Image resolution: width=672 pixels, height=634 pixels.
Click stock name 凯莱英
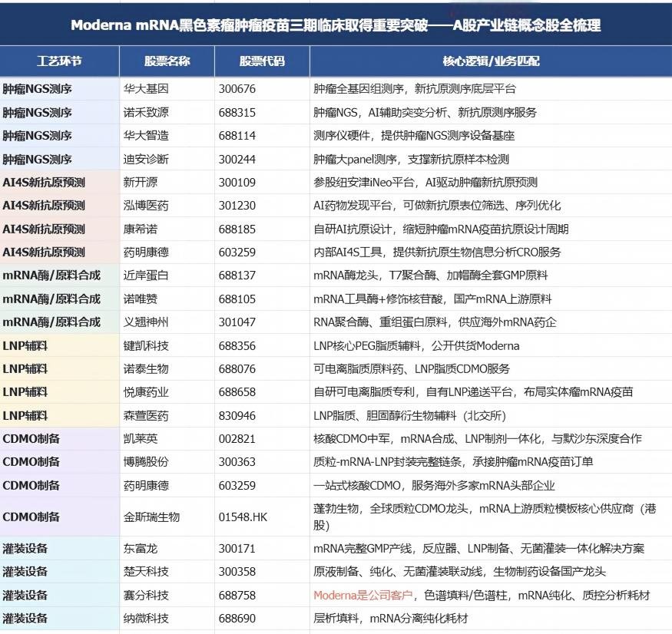pos(141,439)
